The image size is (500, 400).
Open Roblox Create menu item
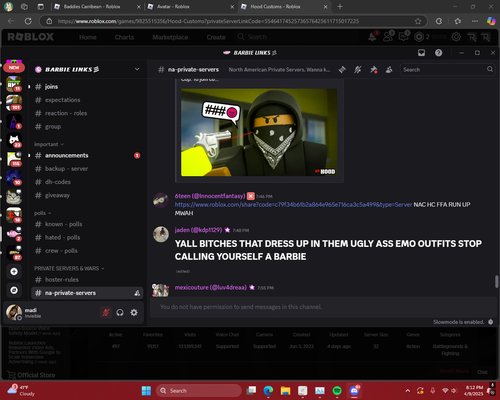coord(216,37)
